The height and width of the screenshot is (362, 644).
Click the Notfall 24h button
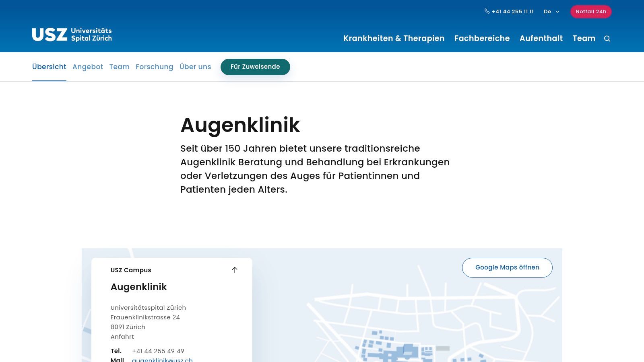click(x=590, y=12)
